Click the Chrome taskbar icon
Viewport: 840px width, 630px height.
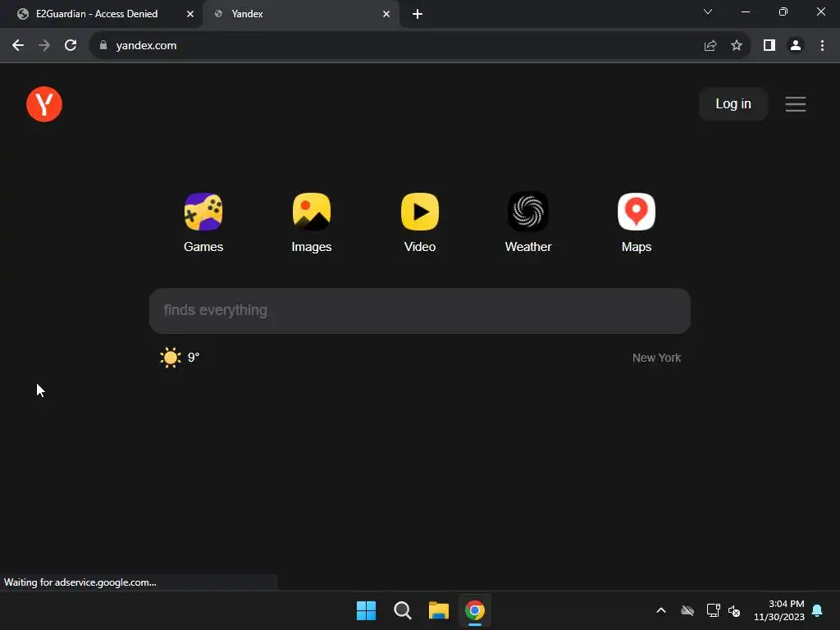pos(475,610)
